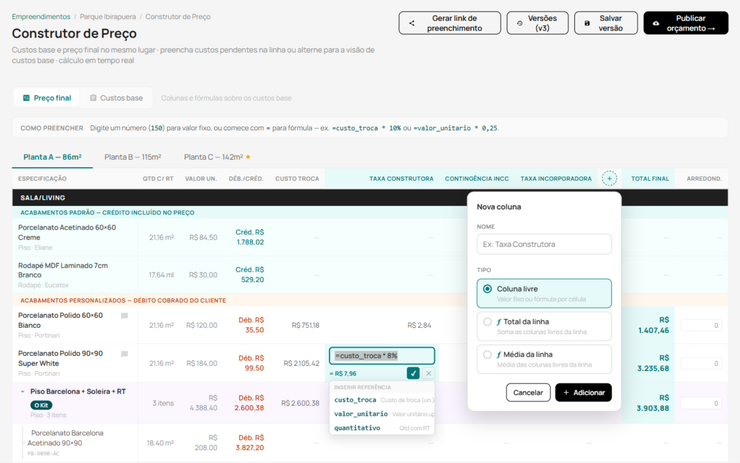This screenshot has width=740, height=463.
Task: Open Versões (v3) history
Action: [538, 23]
